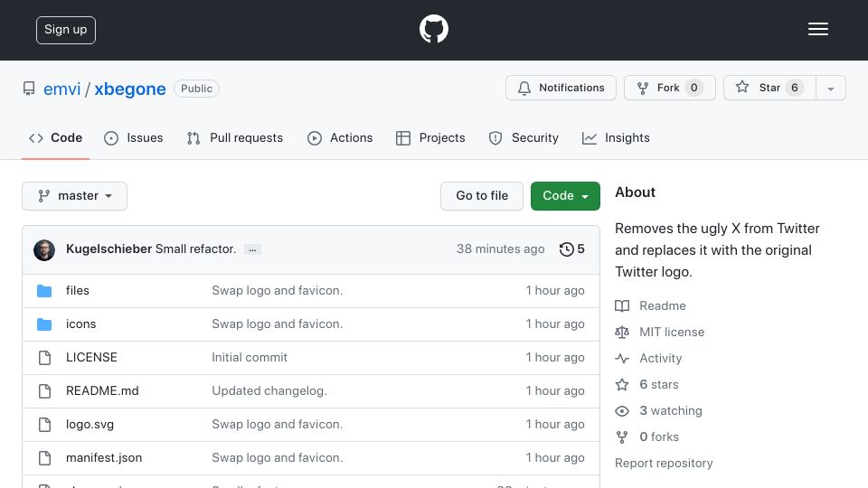Screen dimensions: 868x488
Task: Open 'Updated changelog.' commit message
Action: tap(269, 390)
